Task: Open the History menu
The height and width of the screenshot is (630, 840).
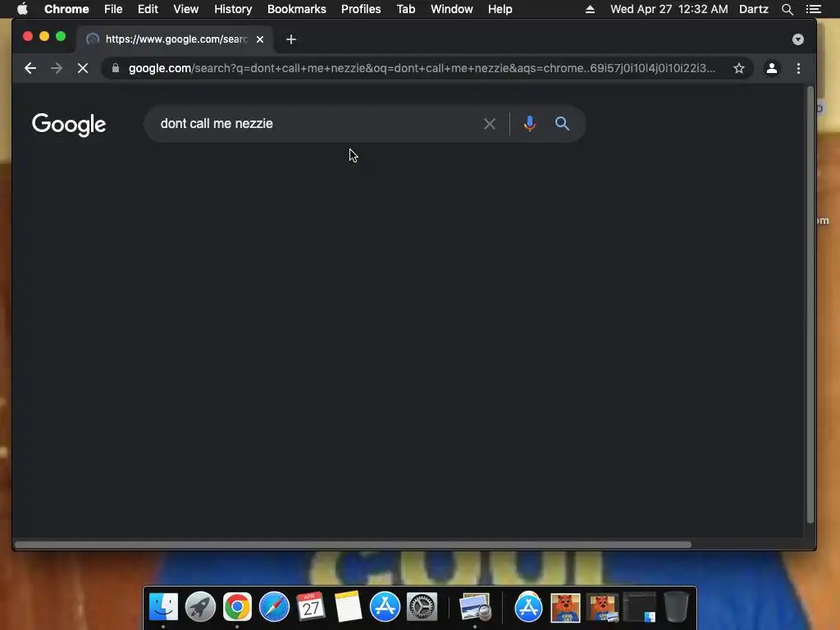Action: [233, 9]
